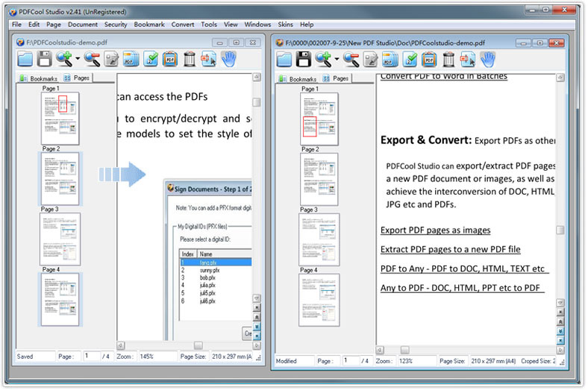Follow the 'PDF to Any - PDF to DOC, HTML, TEXT etc' link
Viewport: 588px width, 390px height.
tap(465, 269)
